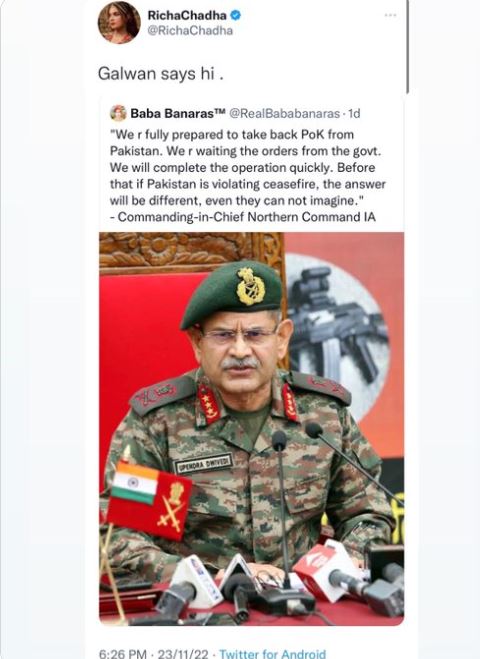The height and width of the screenshot is (659, 480).
Task: Open the quoted tweet text about PoK
Action: 248,176
